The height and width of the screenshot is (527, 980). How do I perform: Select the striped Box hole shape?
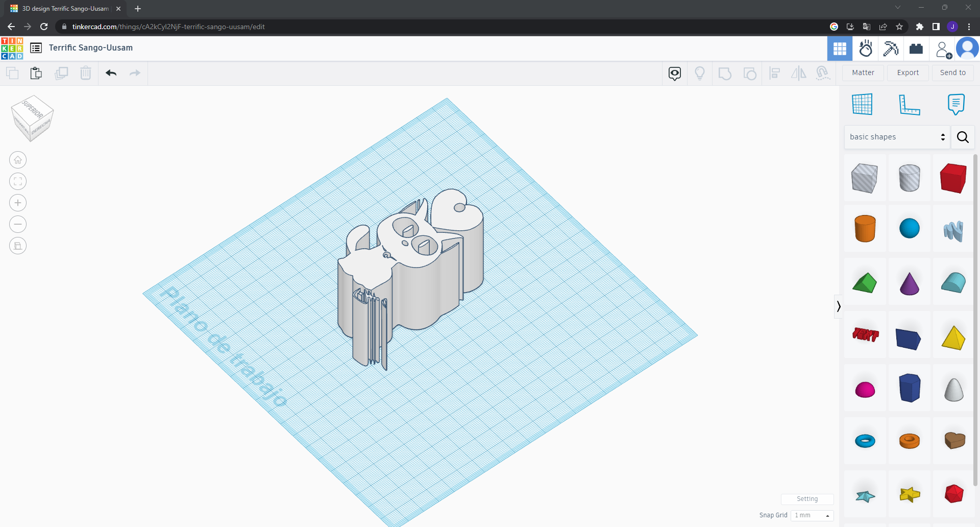tap(865, 178)
